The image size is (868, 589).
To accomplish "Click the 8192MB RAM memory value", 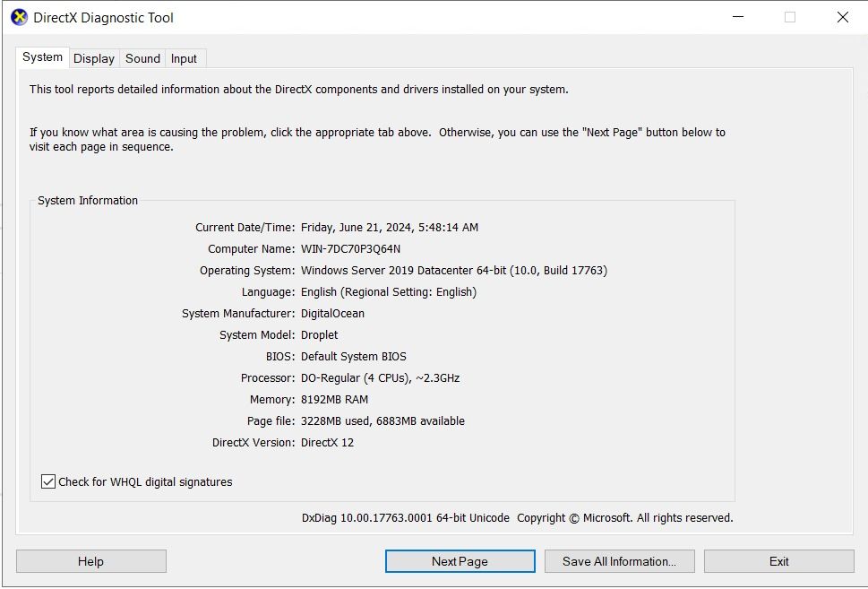I will click(x=334, y=400).
